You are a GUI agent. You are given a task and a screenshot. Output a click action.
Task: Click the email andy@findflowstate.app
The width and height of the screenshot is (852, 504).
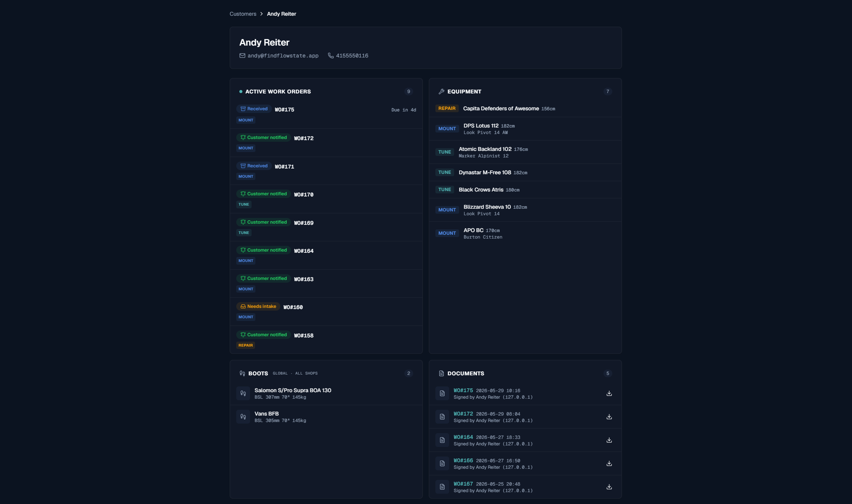(x=283, y=56)
